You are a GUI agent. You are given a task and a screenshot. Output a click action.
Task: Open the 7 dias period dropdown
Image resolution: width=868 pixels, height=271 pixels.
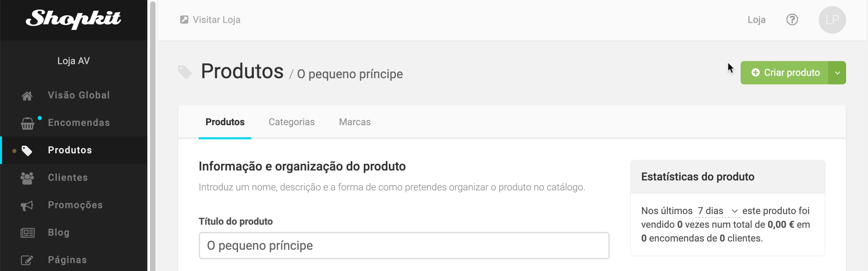click(x=717, y=211)
